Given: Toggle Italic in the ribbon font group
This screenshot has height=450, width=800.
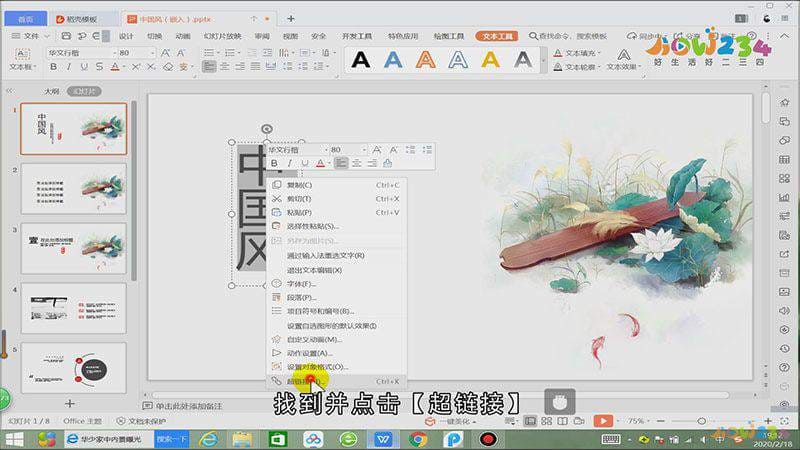Looking at the screenshot, I should click(69, 67).
